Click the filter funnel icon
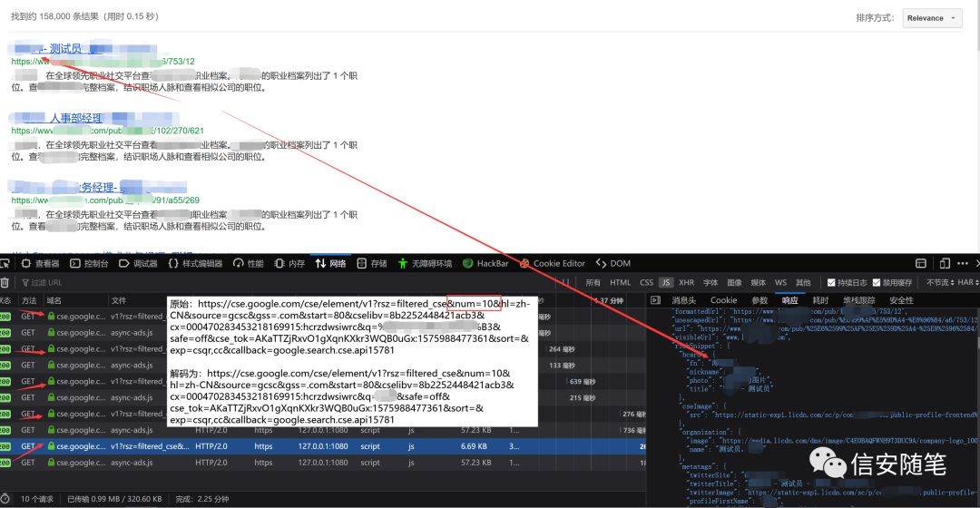The width and height of the screenshot is (980, 508). tap(25, 282)
